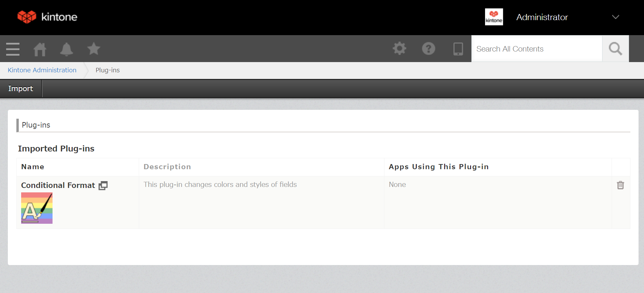Click the Import button
The height and width of the screenshot is (293, 644).
point(21,89)
